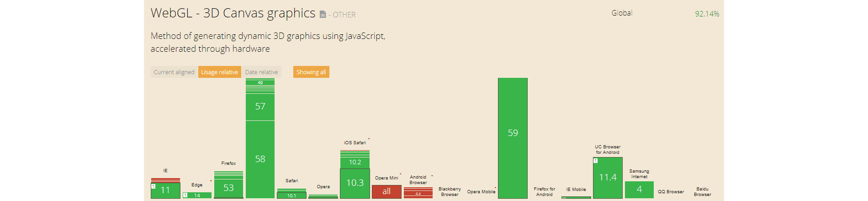The width and height of the screenshot is (868, 201).
Task: Open the WebGL - 3D Canvas graphics title link
Action: pos(233,13)
